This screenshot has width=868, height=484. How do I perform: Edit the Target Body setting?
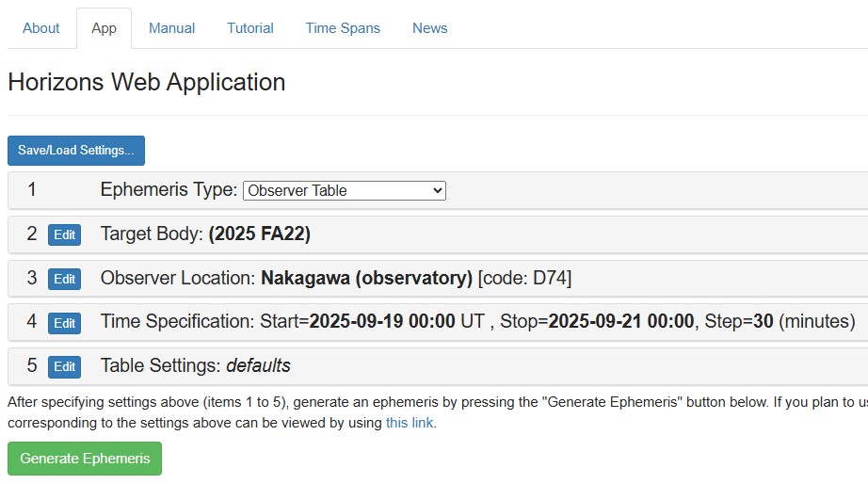click(x=64, y=234)
